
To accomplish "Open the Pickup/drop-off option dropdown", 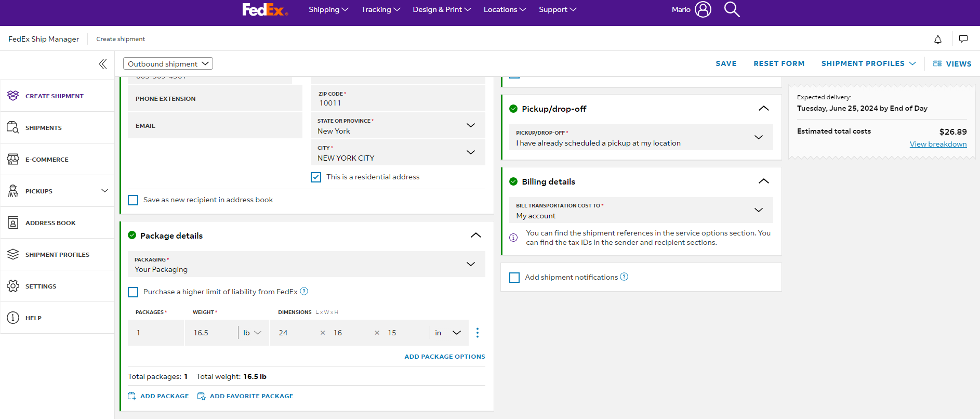I will [641, 137].
